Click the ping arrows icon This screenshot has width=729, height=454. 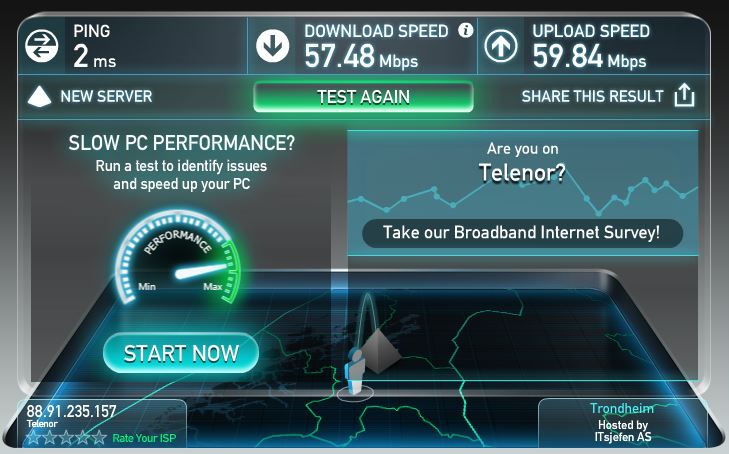pyautogui.click(x=42, y=46)
